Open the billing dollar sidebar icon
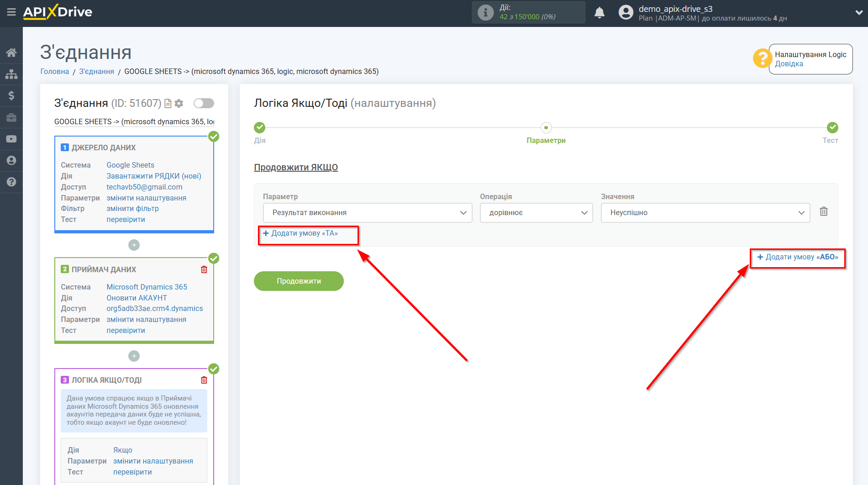 click(11, 95)
